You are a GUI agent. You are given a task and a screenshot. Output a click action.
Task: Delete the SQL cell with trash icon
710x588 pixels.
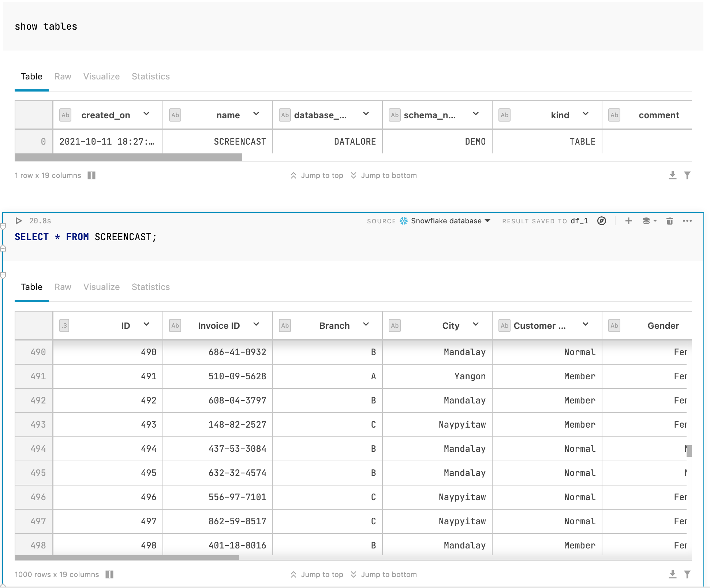(669, 221)
